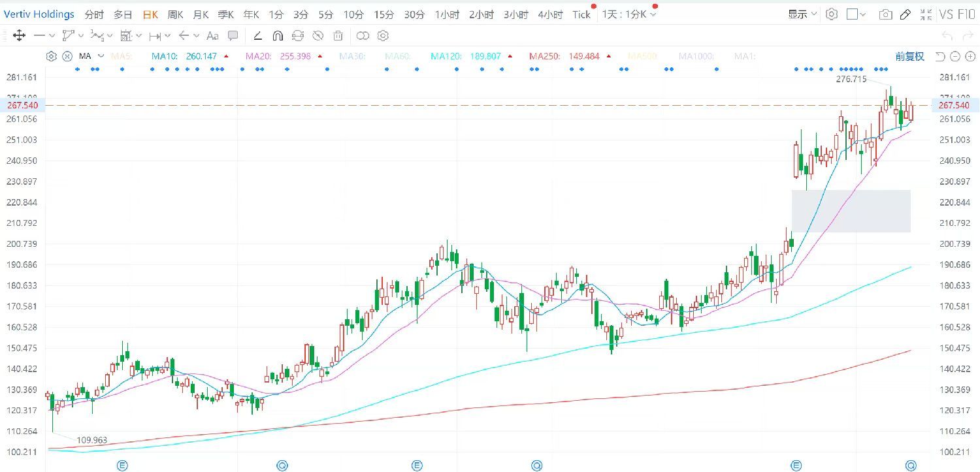Add a comment bubble annotation

(233, 36)
